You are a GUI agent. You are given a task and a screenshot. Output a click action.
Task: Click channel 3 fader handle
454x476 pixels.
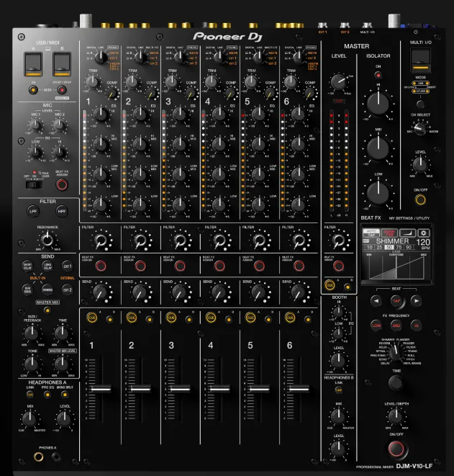click(180, 389)
